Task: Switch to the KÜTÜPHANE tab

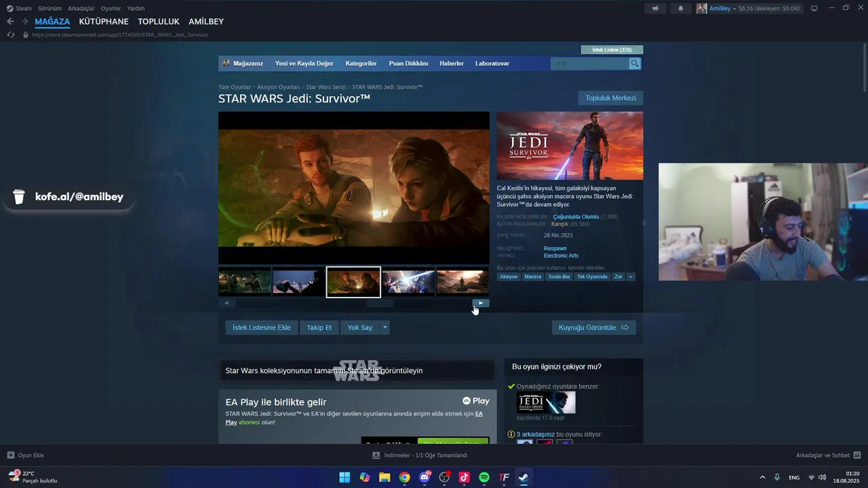Action: pyautogui.click(x=104, y=22)
